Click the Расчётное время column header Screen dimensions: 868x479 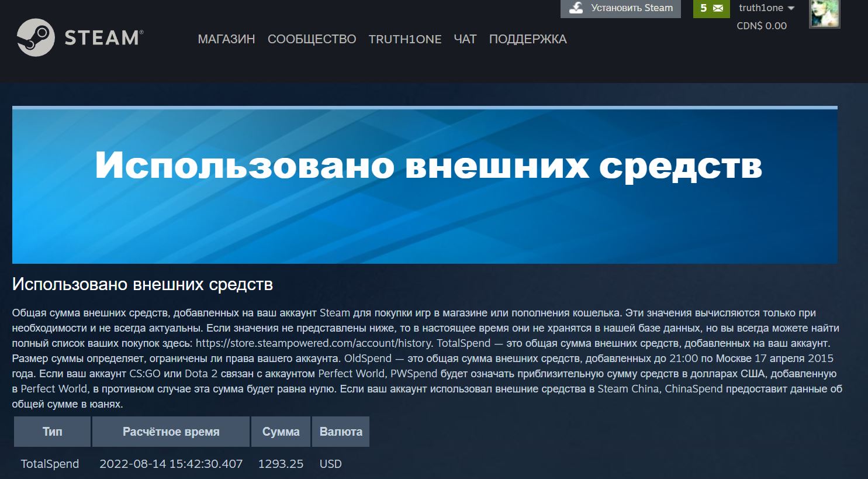[x=171, y=432]
